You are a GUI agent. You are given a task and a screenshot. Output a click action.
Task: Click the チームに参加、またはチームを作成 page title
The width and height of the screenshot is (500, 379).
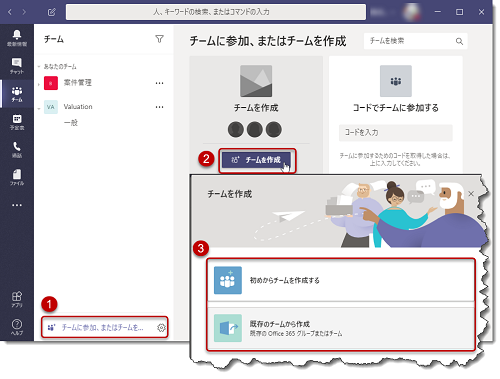click(x=268, y=41)
